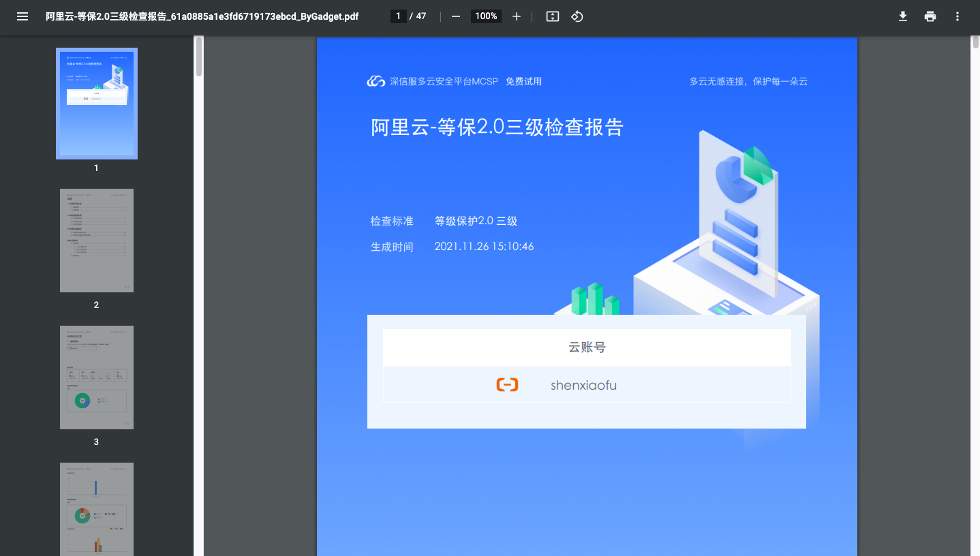This screenshot has width=980, height=556.
Task: Zoom out with the minus icon
Action: (x=456, y=16)
